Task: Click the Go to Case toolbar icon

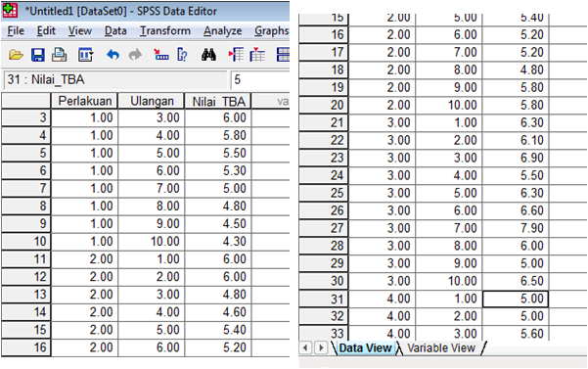Action: coord(161,55)
